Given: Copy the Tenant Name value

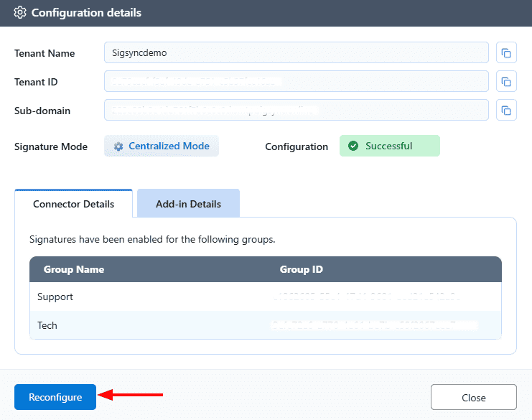Looking at the screenshot, I should pyautogui.click(x=506, y=53).
